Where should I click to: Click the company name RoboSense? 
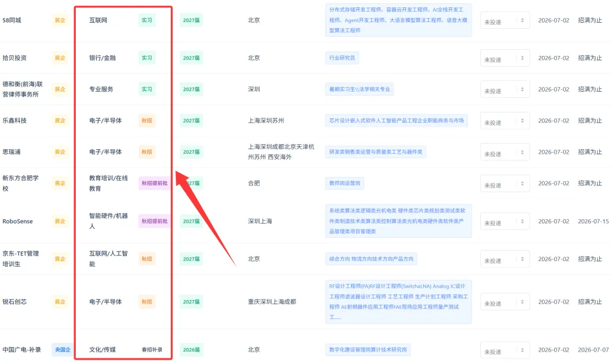[18, 221]
